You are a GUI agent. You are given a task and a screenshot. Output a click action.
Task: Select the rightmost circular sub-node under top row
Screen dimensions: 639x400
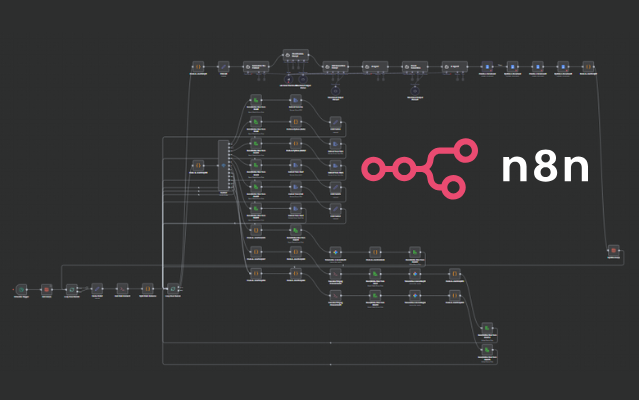point(414,88)
